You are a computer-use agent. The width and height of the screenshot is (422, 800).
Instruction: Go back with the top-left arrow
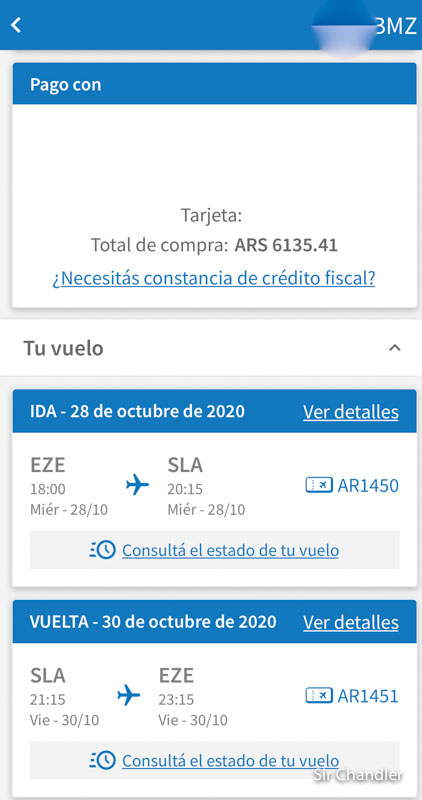click(16, 25)
